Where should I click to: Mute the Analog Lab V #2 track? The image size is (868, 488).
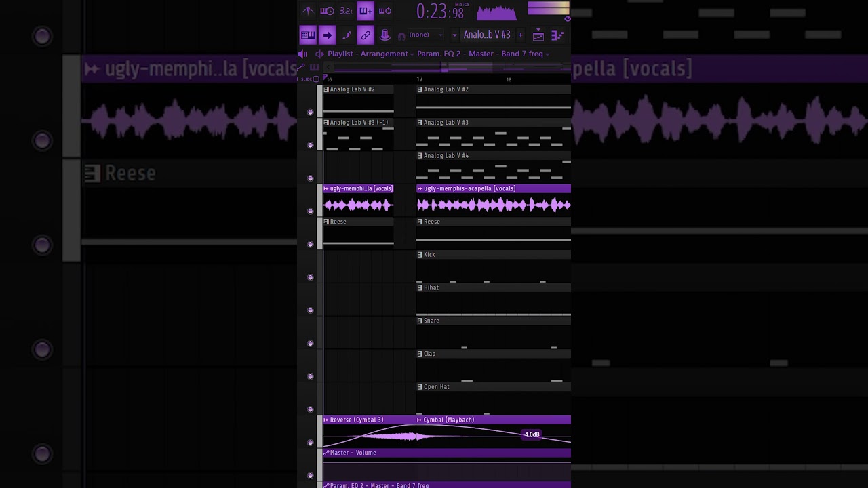(x=311, y=112)
